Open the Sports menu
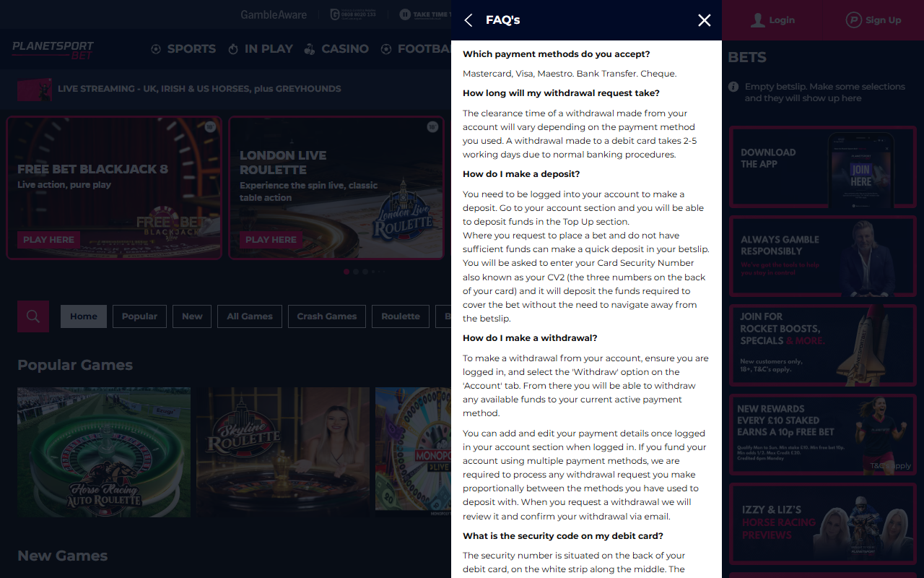This screenshot has width=924, height=578. (x=183, y=49)
